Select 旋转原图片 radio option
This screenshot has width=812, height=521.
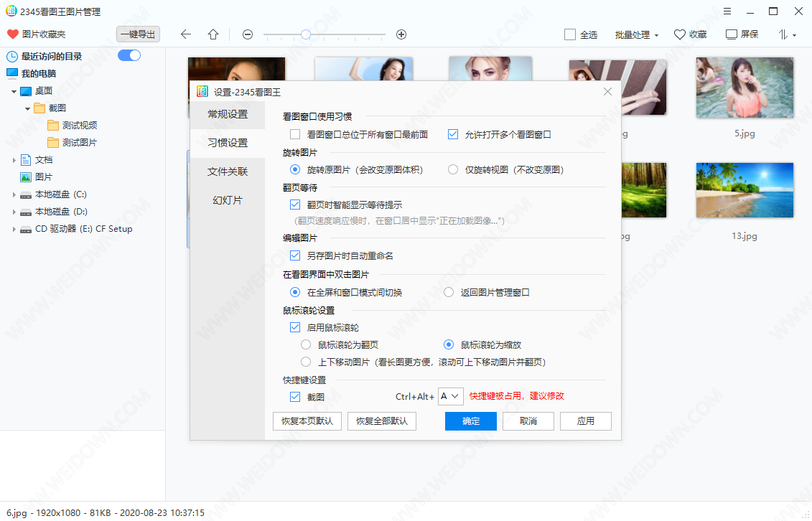pyautogui.click(x=295, y=169)
